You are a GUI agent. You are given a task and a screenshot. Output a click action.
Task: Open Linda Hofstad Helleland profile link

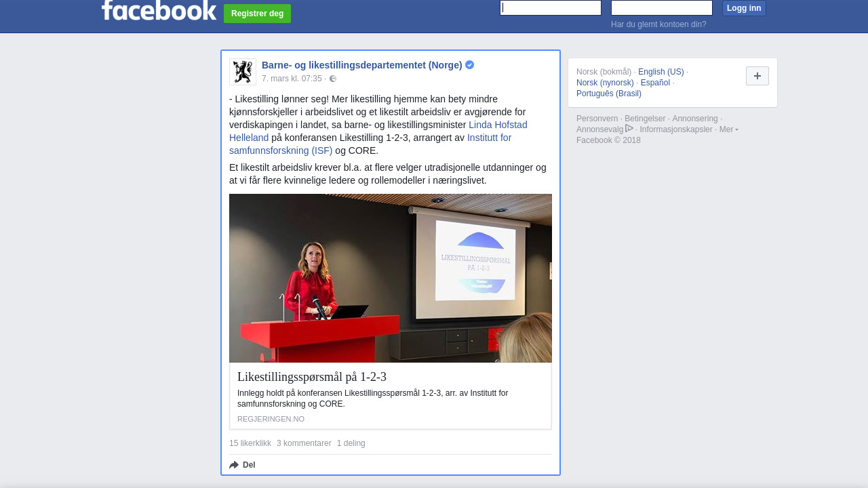pyautogui.click(x=378, y=131)
